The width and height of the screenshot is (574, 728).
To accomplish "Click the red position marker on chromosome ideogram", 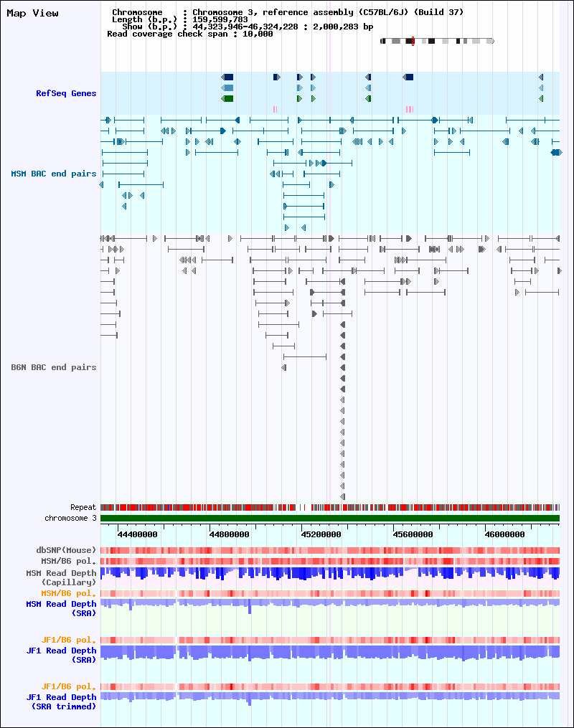I will [x=413, y=42].
